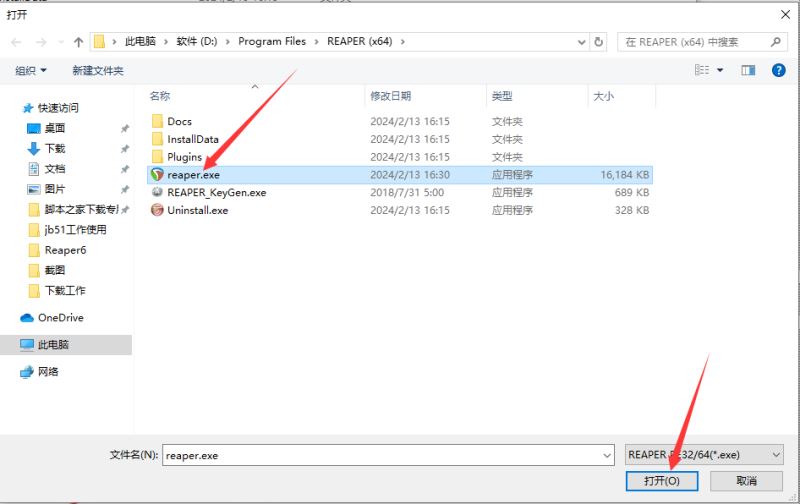800x504 pixels.
Task: Open file type filter REAPER (*.exe)
Action: [704, 455]
